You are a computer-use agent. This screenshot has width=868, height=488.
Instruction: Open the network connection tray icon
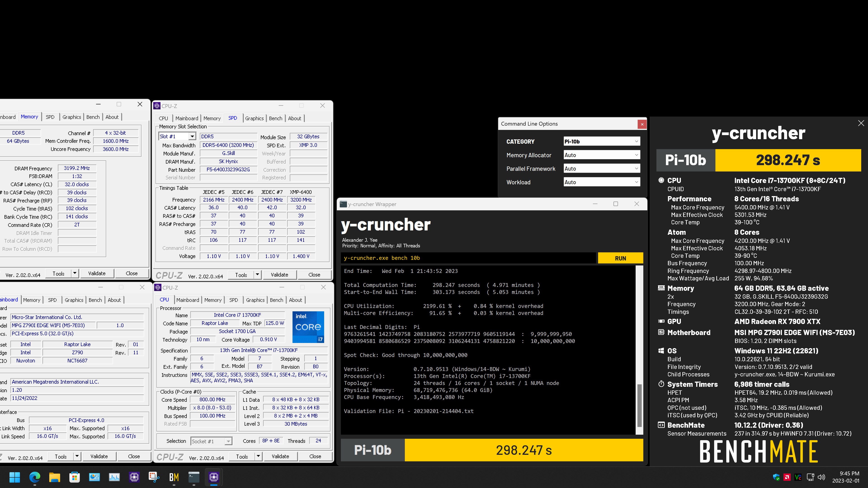coord(810,477)
